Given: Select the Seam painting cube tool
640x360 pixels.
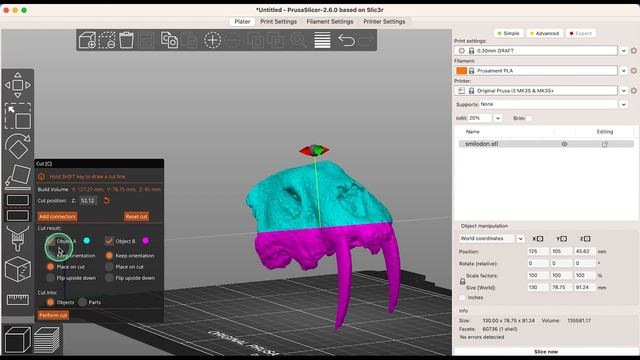Looking at the screenshot, I should pos(18,269).
